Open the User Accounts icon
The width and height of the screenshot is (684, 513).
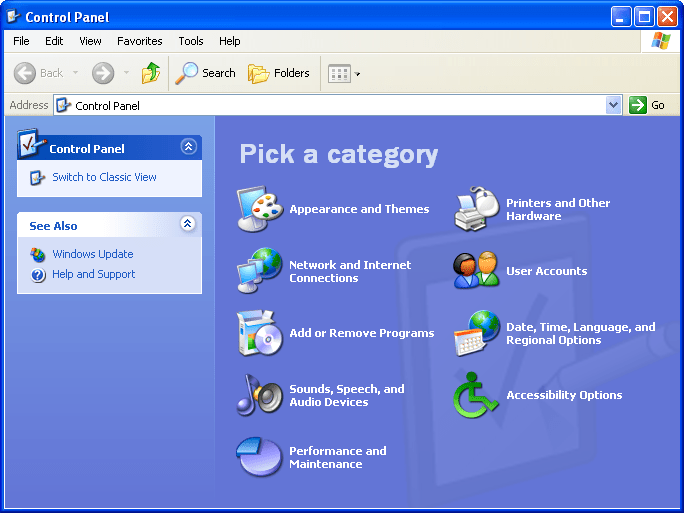[x=477, y=271]
